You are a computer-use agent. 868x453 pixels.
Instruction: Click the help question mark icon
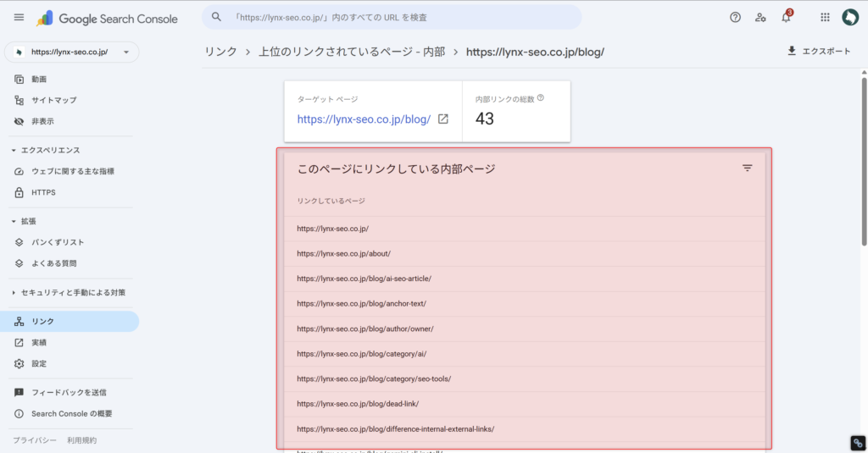tap(735, 17)
